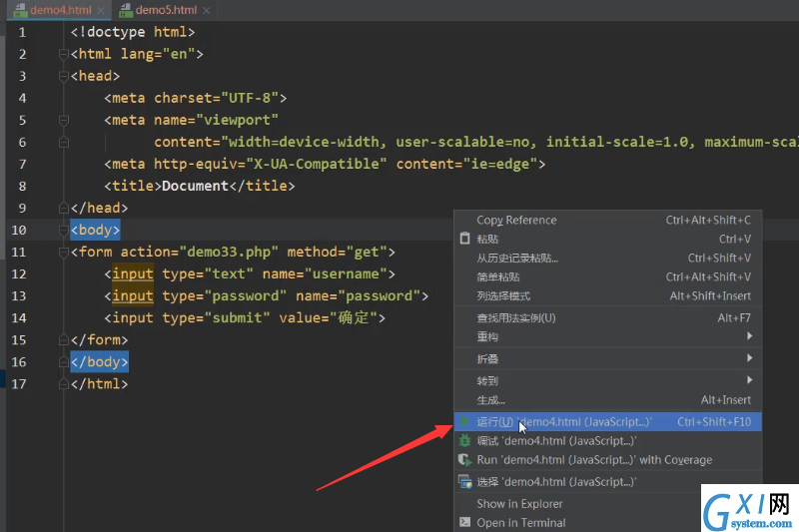Click the submenu arrow next to 转到
This screenshot has height=532, width=799.
coord(749,379)
